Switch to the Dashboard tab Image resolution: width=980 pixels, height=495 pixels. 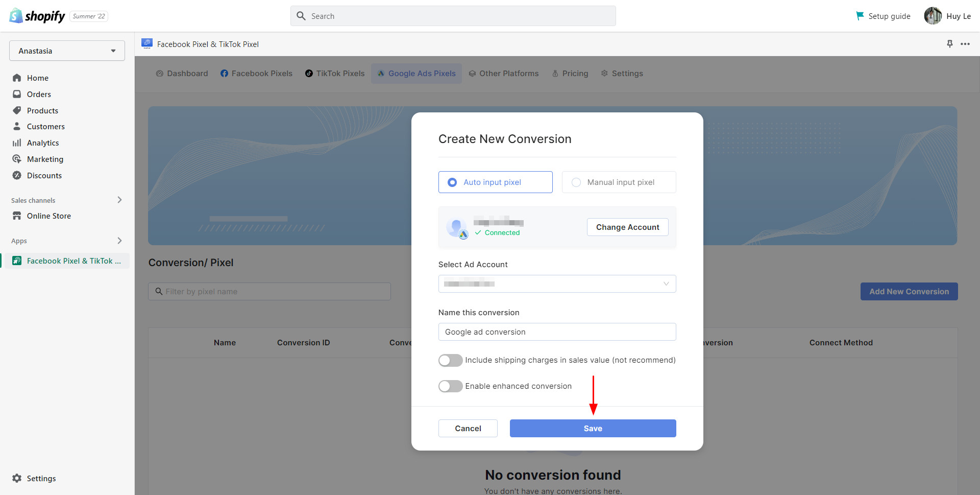click(x=182, y=73)
